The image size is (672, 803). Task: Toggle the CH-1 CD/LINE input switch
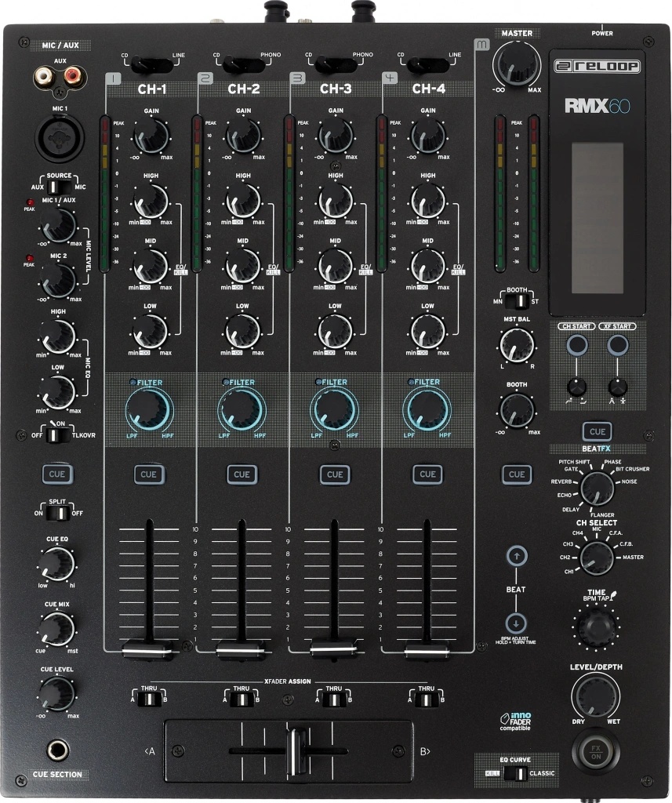pos(152,65)
